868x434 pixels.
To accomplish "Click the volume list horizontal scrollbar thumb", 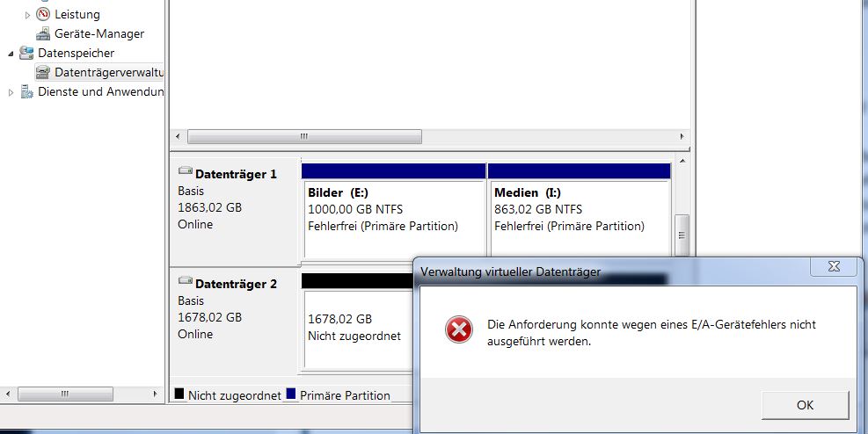I will (304, 137).
